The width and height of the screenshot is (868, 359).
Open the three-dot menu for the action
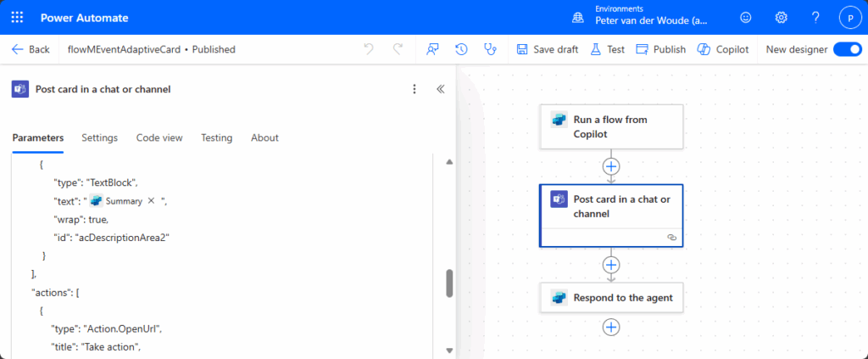[415, 89]
